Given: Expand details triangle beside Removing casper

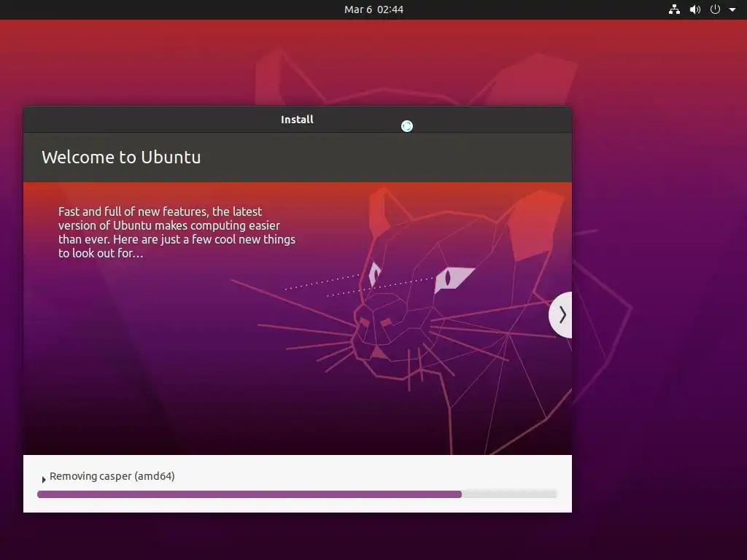Looking at the screenshot, I should tap(44, 479).
